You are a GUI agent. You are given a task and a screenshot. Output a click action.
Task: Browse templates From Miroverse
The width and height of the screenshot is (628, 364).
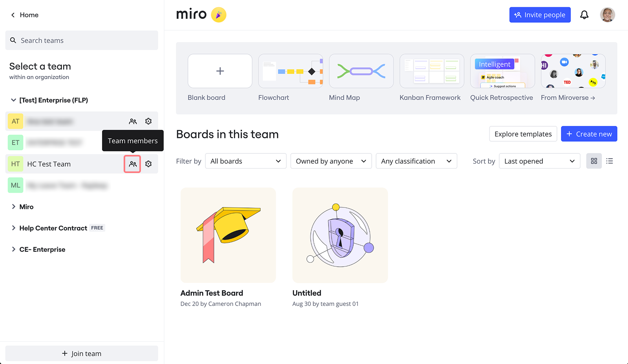573,71
